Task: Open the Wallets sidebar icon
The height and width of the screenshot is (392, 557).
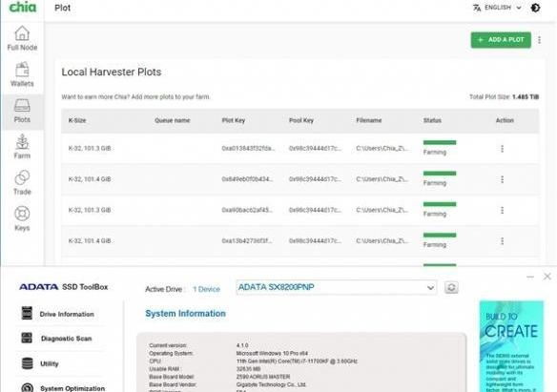Action: [22, 74]
